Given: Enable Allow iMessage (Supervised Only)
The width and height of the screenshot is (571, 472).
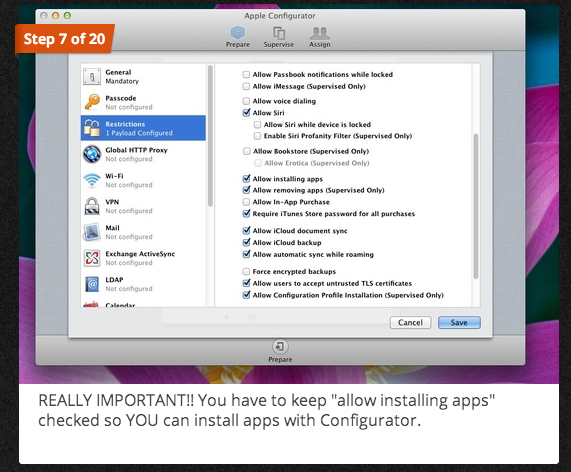Looking at the screenshot, I should pos(247,86).
